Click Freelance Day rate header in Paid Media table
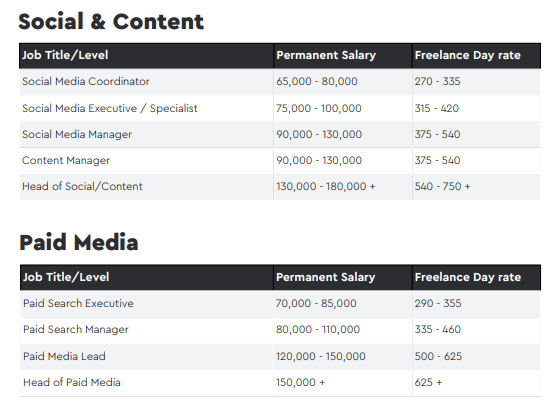Screen dimensions: 555x418 point(468,277)
